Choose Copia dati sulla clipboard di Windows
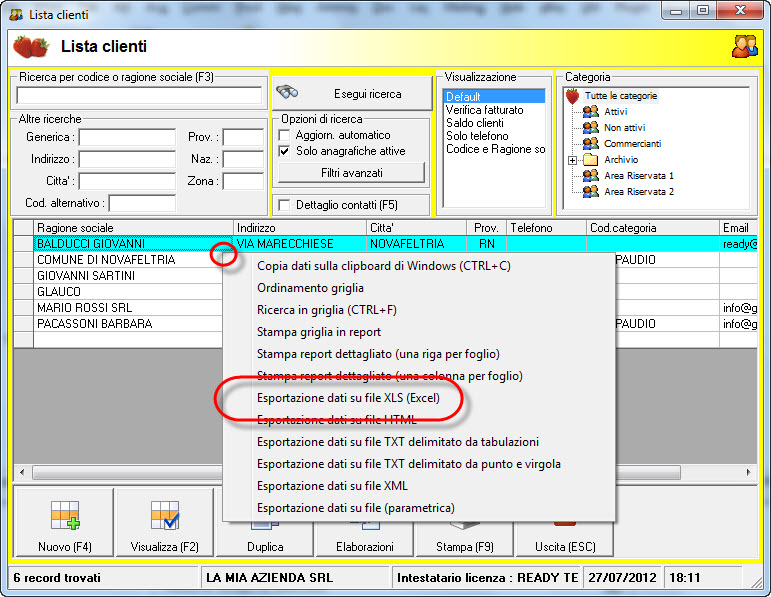771x597 pixels. coord(384,266)
